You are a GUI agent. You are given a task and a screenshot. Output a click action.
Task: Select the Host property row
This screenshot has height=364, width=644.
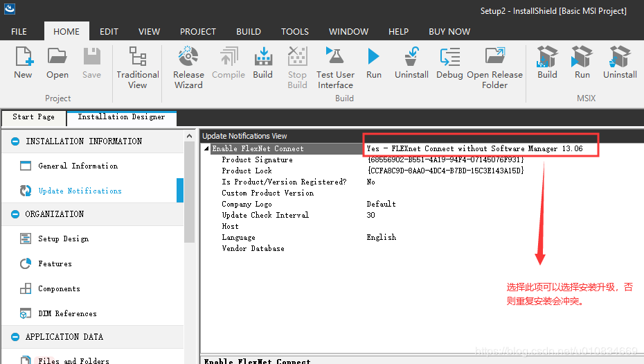[422, 226]
